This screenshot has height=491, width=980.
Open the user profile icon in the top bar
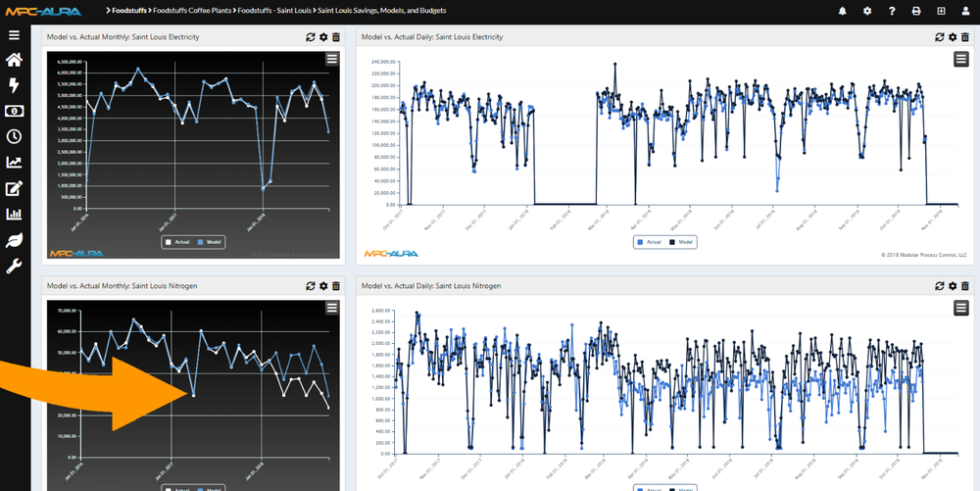pyautogui.click(x=965, y=11)
